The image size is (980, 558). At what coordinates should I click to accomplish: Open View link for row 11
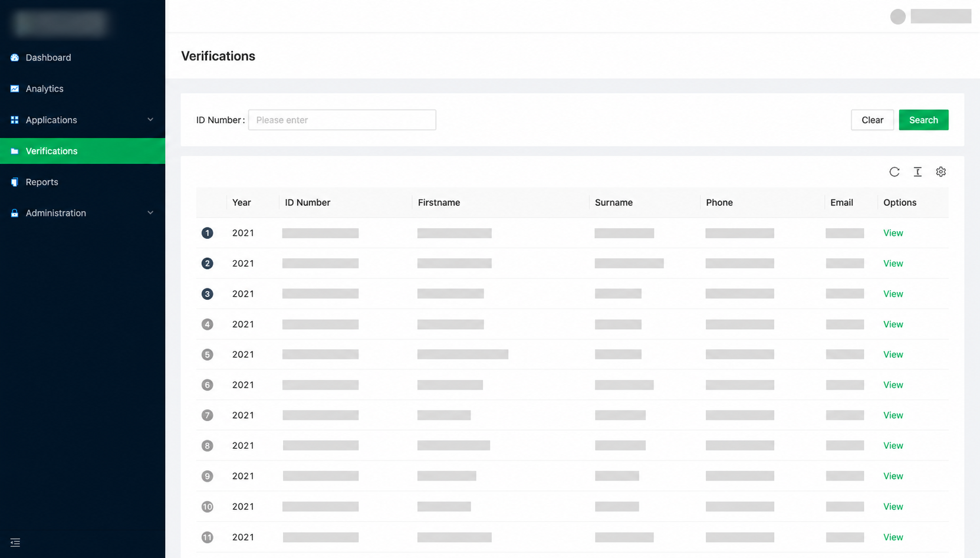click(x=893, y=537)
